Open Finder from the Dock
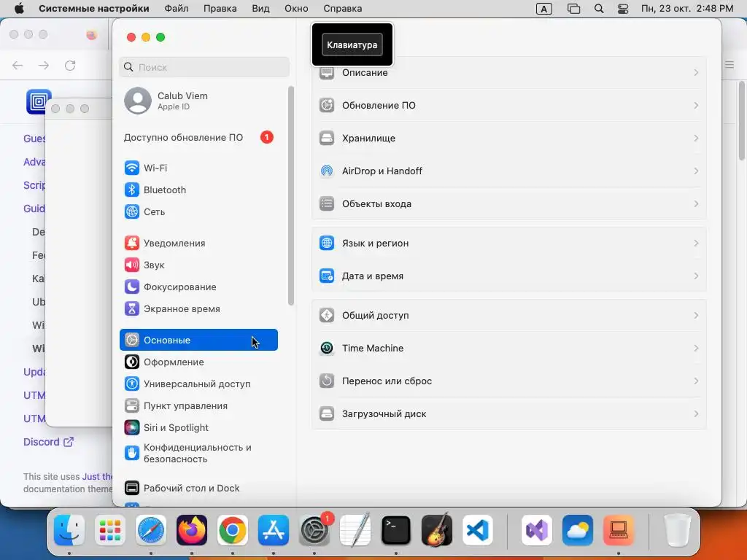Viewport: 747px width, 560px height. coord(69,530)
